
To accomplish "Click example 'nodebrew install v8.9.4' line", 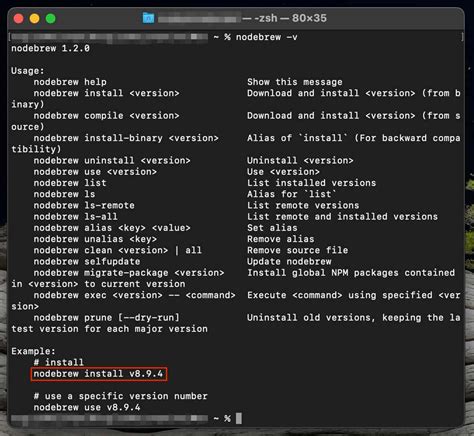I will click(x=98, y=374).
